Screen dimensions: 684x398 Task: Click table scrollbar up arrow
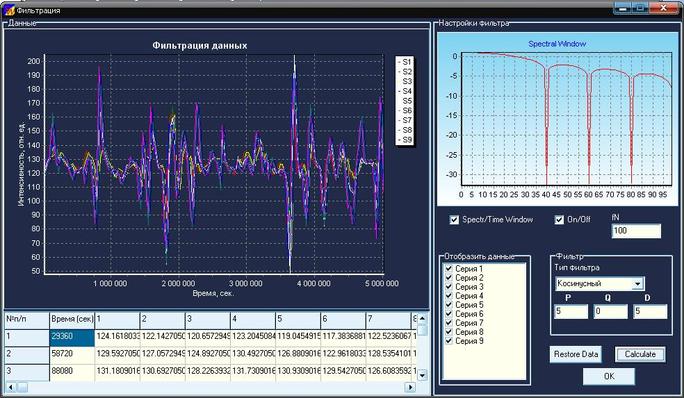pos(422,319)
